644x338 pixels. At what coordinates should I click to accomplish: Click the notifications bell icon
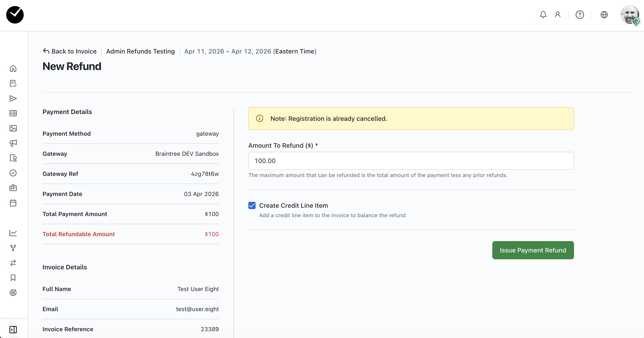pos(543,15)
